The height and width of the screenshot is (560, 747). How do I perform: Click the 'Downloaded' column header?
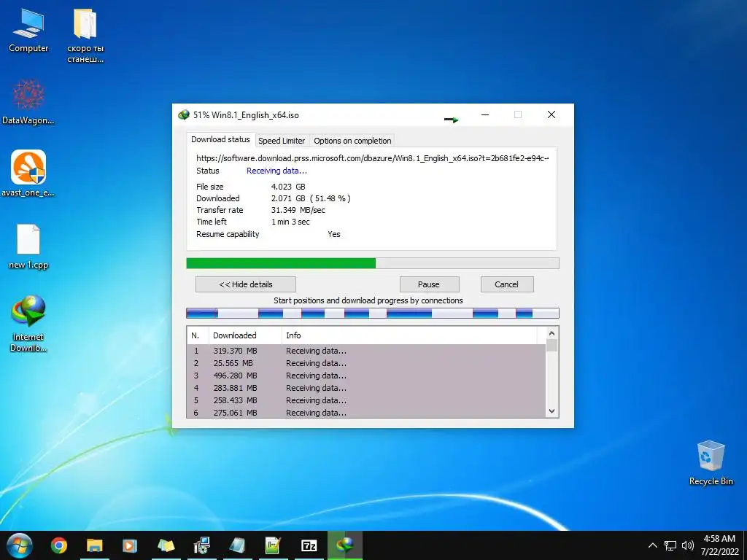[x=245, y=335]
